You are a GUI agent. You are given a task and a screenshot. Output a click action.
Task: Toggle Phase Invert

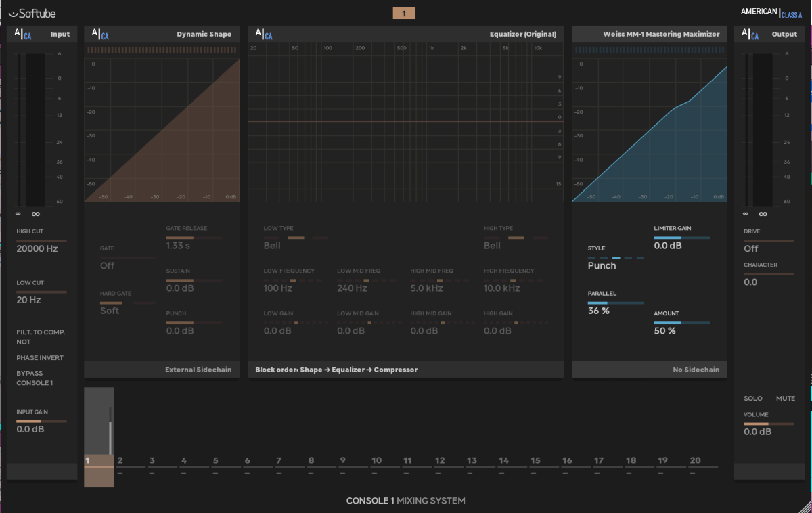click(x=40, y=358)
